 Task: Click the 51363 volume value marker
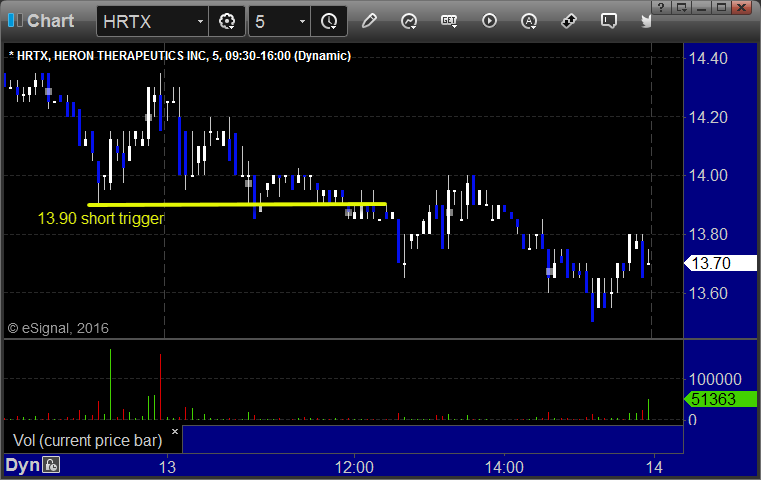(720, 399)
